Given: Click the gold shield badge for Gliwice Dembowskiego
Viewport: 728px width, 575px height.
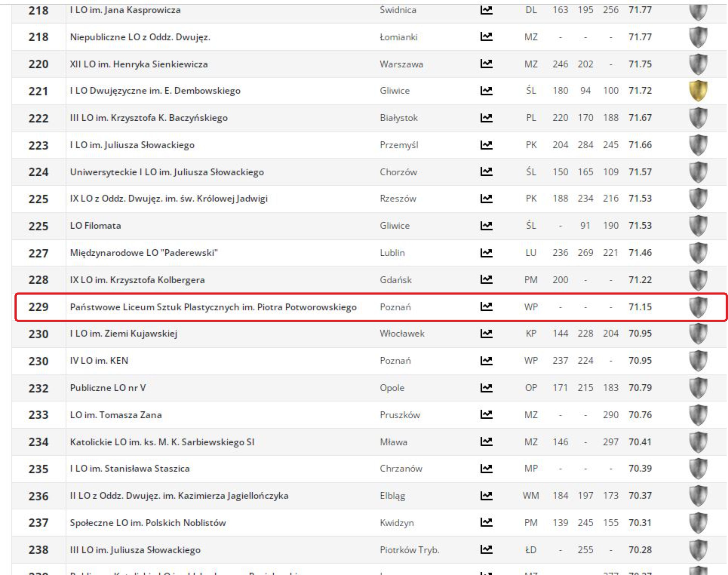Looking at the screenshot, I should tap(698, 91).
